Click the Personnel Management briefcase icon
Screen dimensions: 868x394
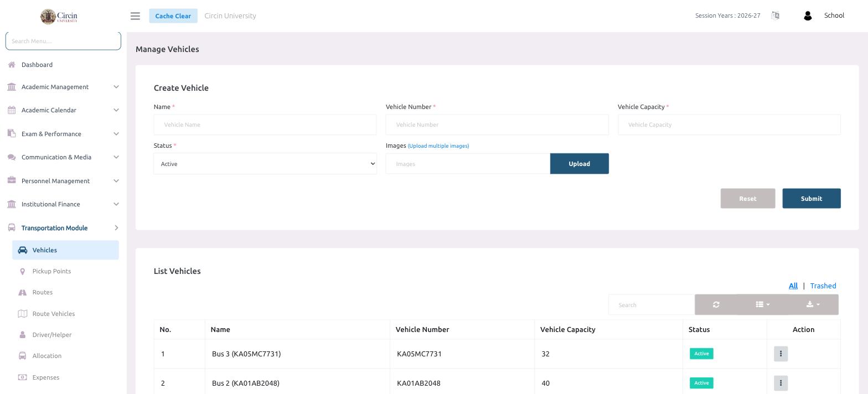pos(12,180)
